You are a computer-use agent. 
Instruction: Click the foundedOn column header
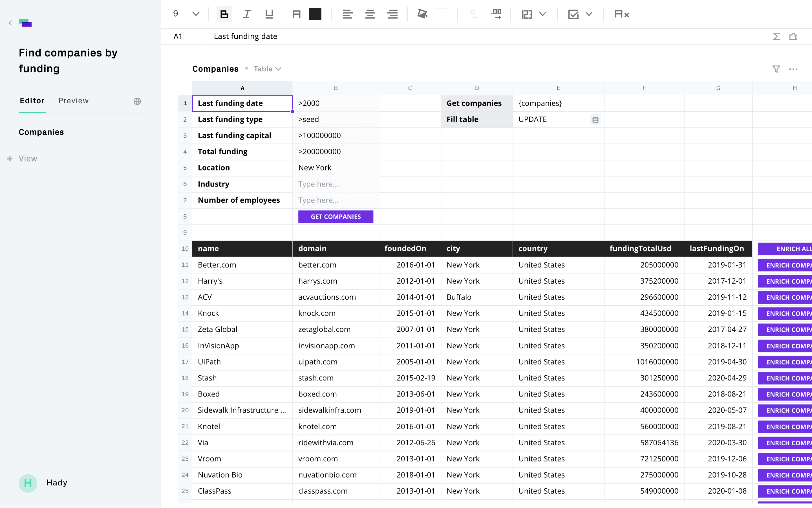click(x=410, y=249)
